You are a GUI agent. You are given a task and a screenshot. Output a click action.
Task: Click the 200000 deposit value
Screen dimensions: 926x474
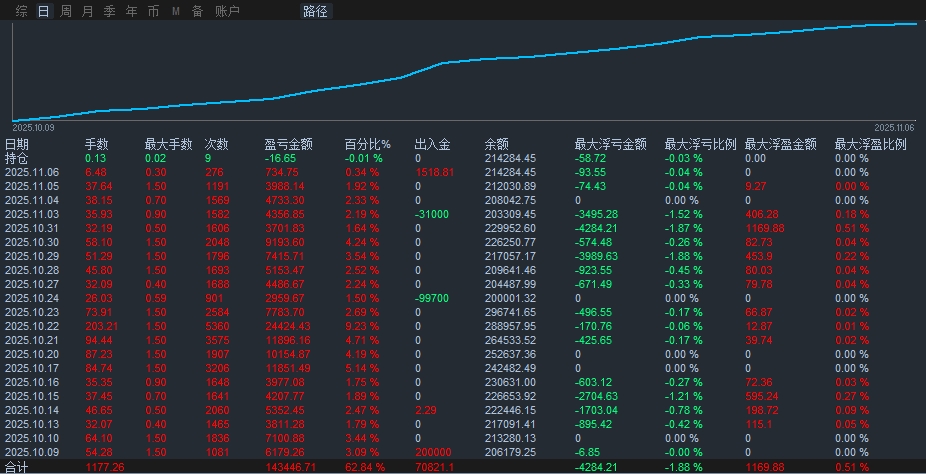(x=433, y=452)
